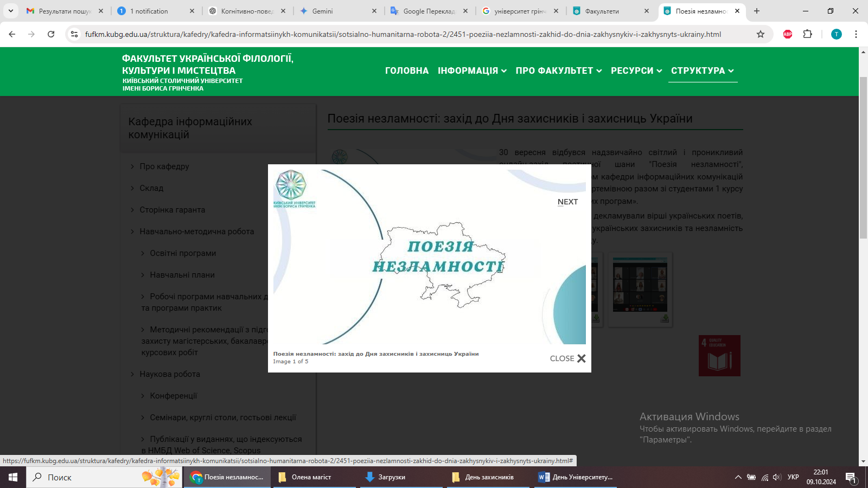The width and height of the screenshot is (868, 488).
Task: Click NEXT to show the following image
Action: pyautogui.click(x=567, y=202)
